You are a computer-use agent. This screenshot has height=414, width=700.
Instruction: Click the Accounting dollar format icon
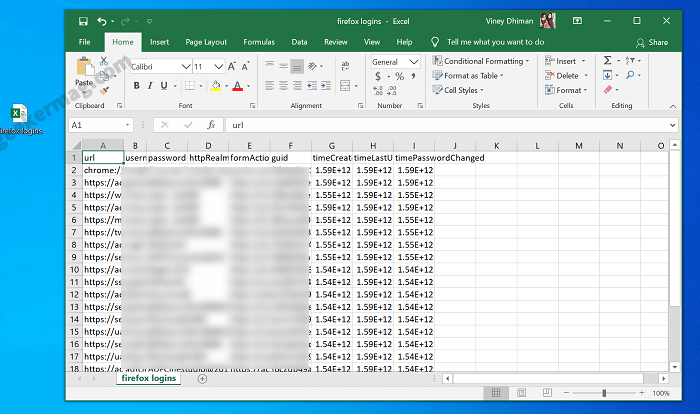click(x=378, y=76)
